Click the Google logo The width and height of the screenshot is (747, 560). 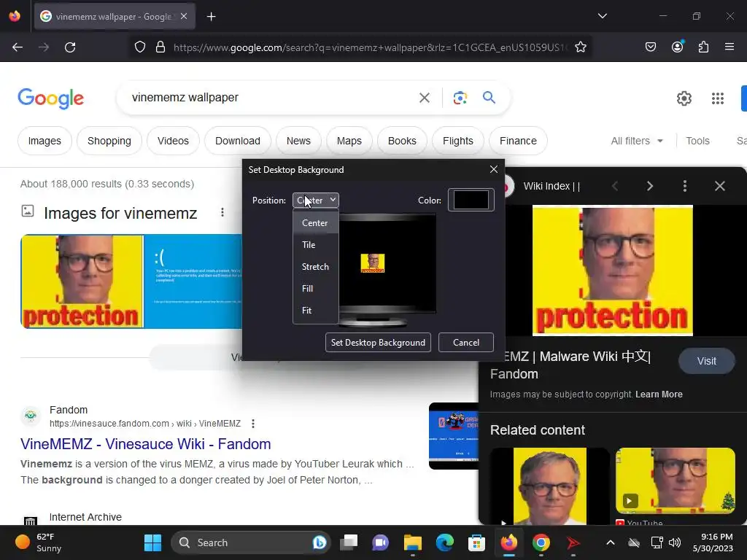pyautogui.click(x=51, y=98)
